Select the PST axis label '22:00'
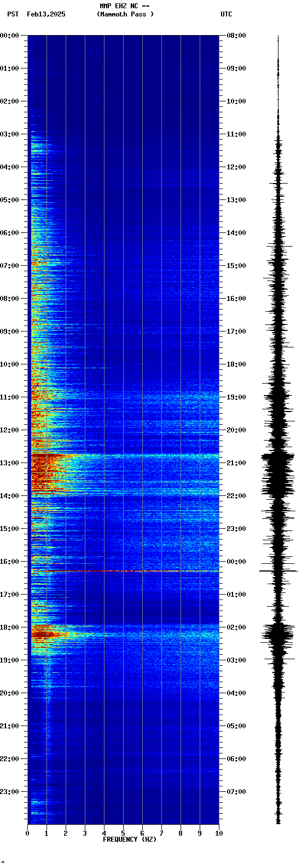Screen dimensions: 302x868 click(x=10, y=759)
